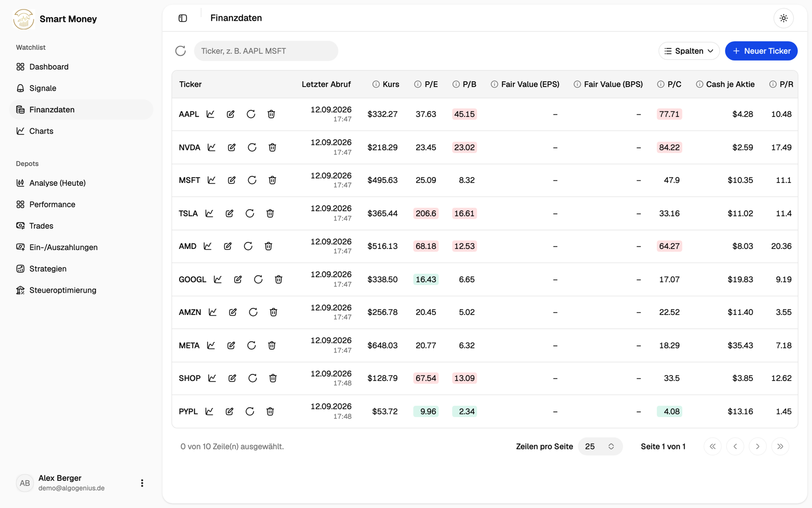Image resolution: width=812 pixels, height=508 pixels.
Task: Go to the last page
Action: tap(780, 447)
